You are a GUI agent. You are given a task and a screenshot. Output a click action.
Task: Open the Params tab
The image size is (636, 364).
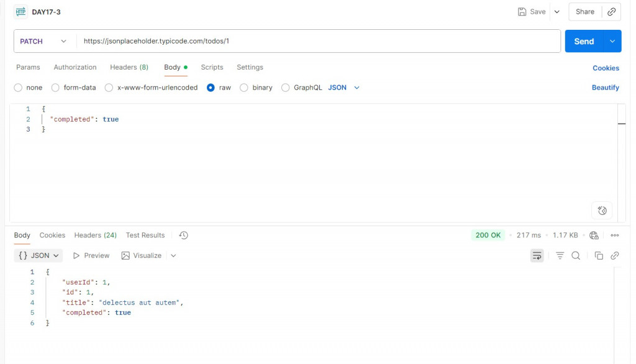click(28, 67)
